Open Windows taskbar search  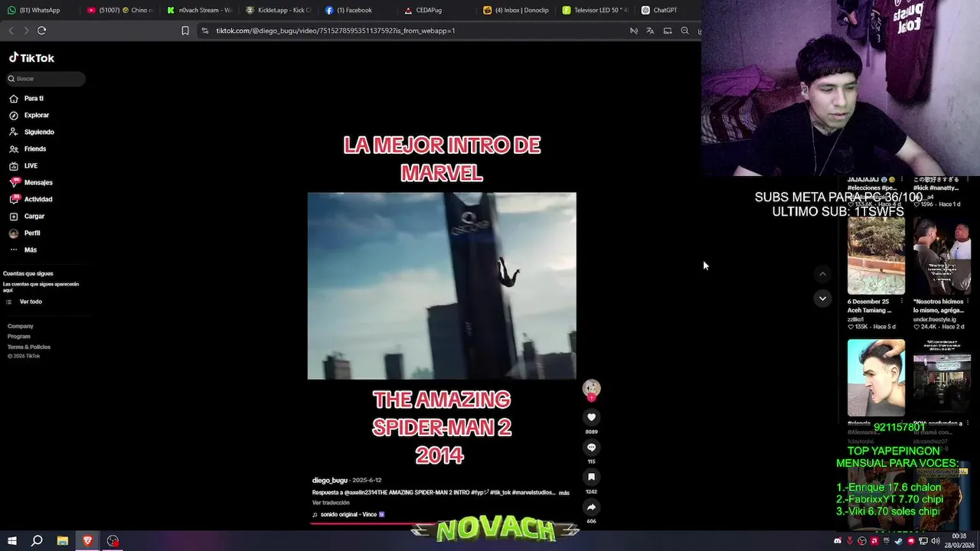tap(37, 541)
